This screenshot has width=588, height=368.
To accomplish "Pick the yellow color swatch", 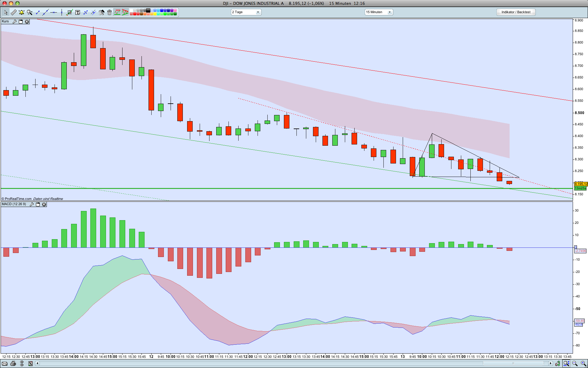I will coord(155,14).
